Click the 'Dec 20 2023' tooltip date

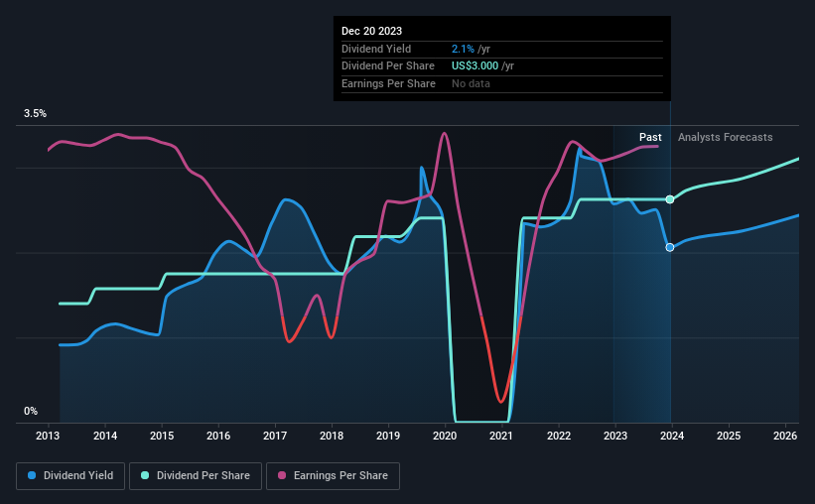tap(371, 31)
